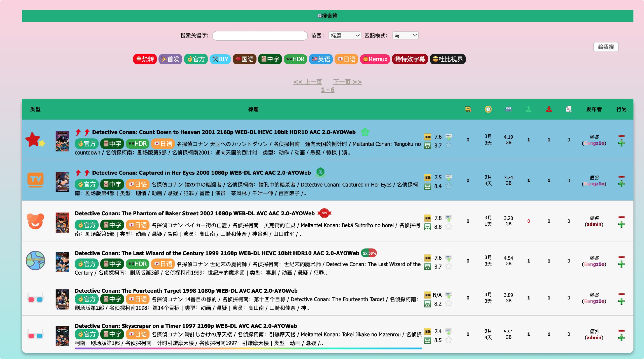
Task: Click the red star category icon in first row
Action: [x=35, y=140]
